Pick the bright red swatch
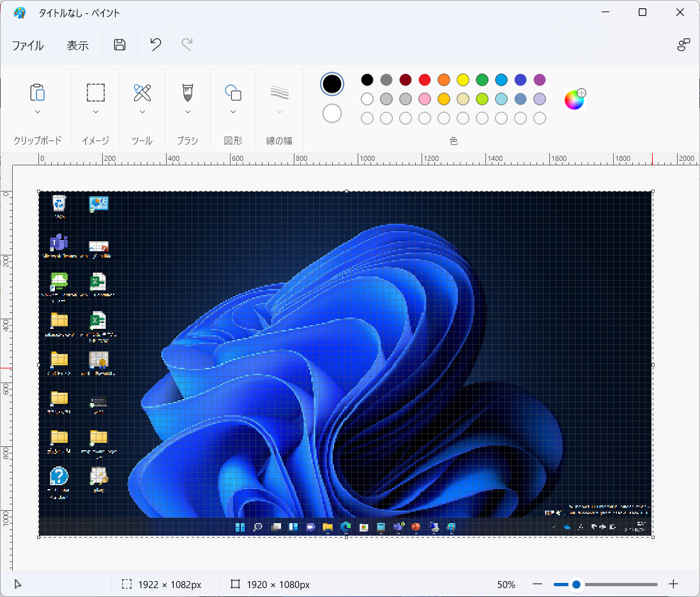The image size is (700, 597). click(425, 80)
